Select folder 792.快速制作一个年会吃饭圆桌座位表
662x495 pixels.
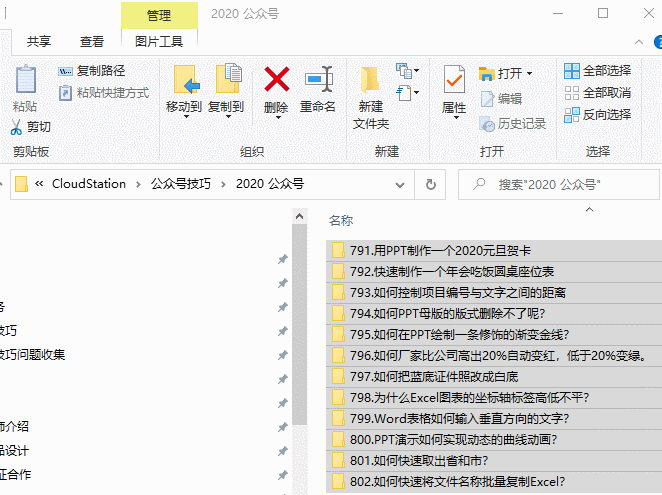click(x=494, y=272)
